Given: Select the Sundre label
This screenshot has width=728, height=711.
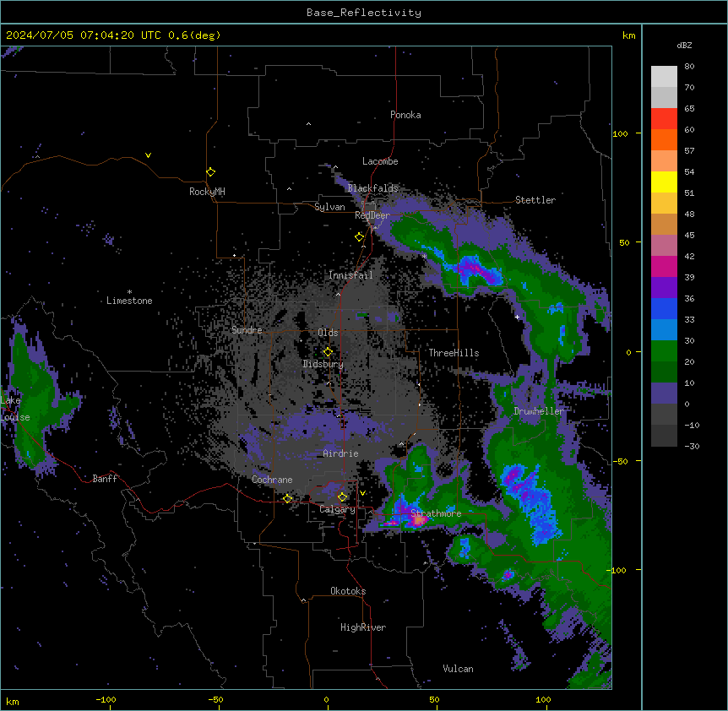Looking at the screenshot, I should (x=247, y=330).
